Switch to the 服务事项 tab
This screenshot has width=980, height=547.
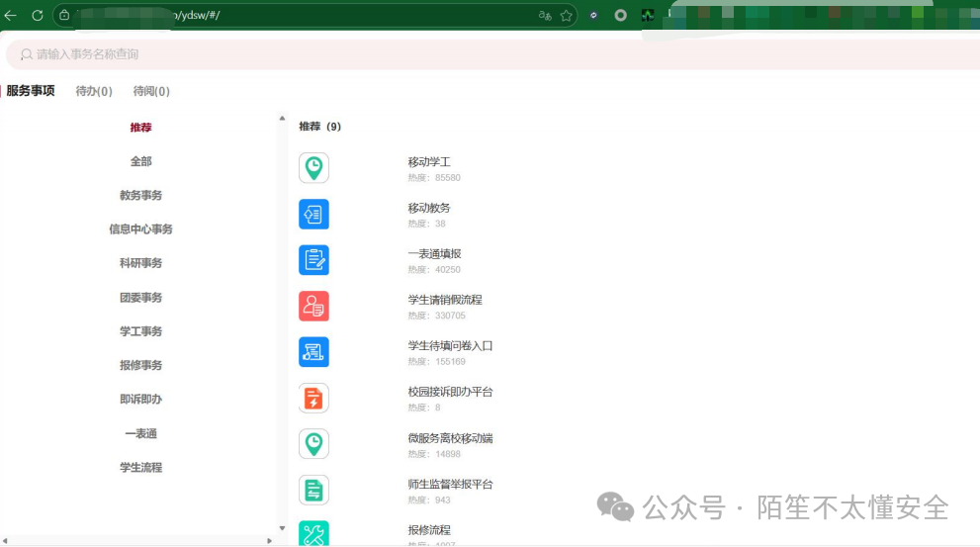click(31, 91)
